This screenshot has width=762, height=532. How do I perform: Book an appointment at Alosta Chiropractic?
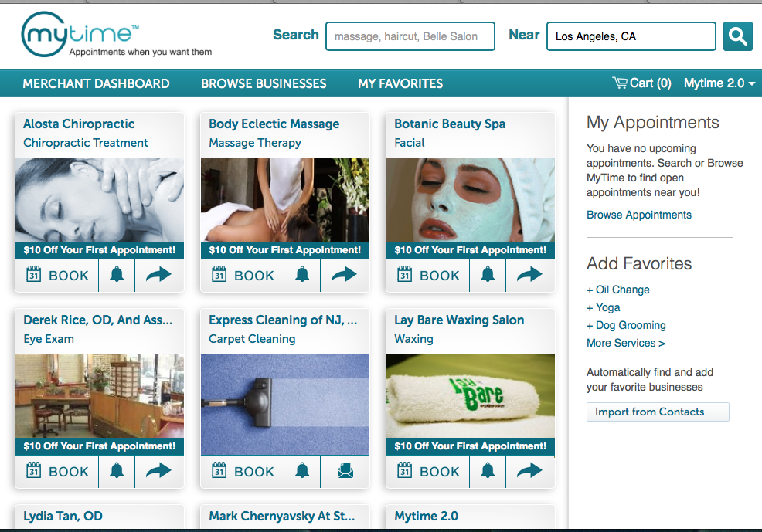pyautogui.click(x=57, y=275)
